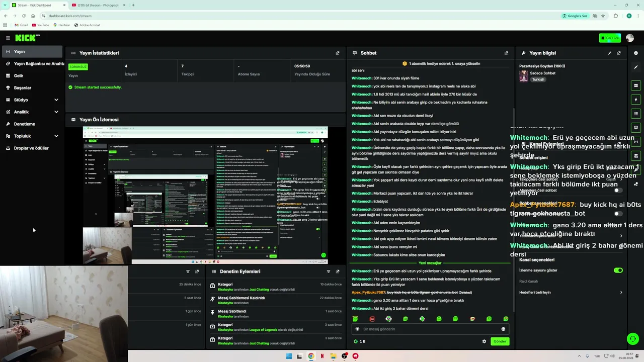Click the info icon on right toolbar

[636, 53]
